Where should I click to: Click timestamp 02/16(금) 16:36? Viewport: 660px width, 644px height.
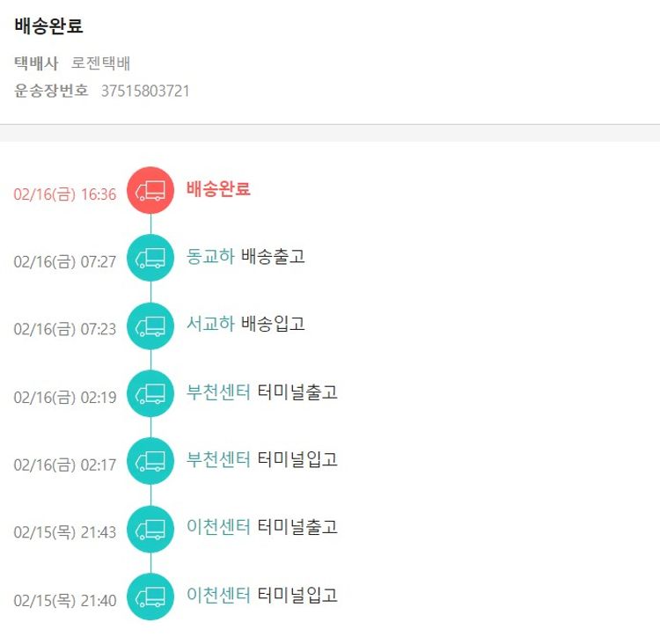coord(64,194)
